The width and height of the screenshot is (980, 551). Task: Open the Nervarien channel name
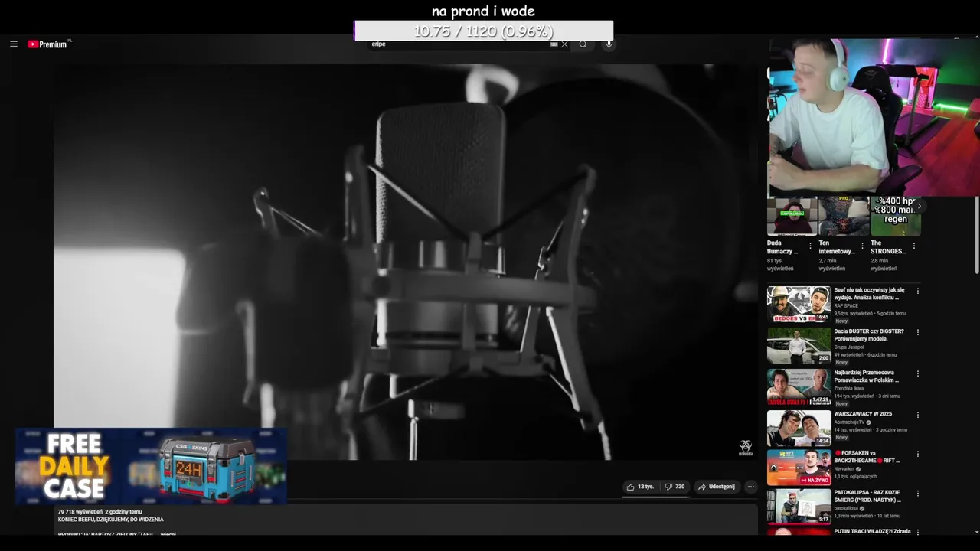pyautogui.click(x=845, y=469)
